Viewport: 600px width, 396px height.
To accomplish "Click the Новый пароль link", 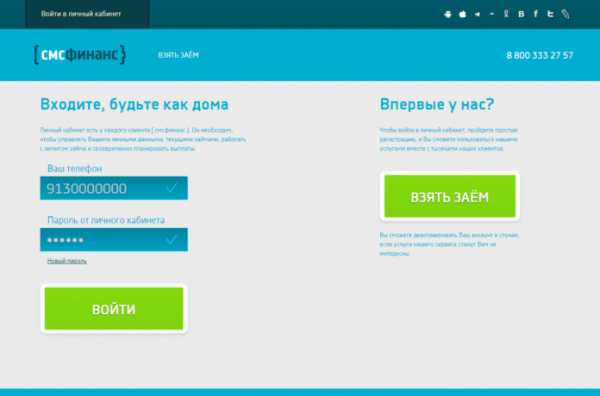I will 67,261.
